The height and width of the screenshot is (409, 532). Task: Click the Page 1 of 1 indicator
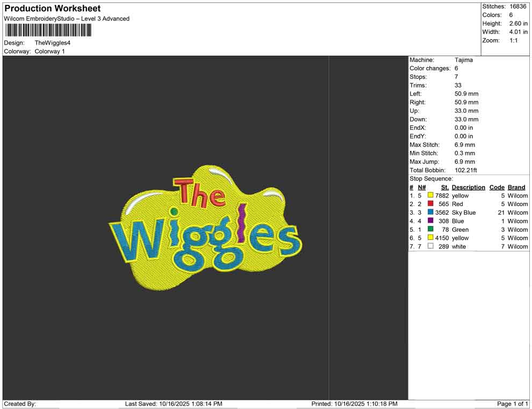point(512,404)
